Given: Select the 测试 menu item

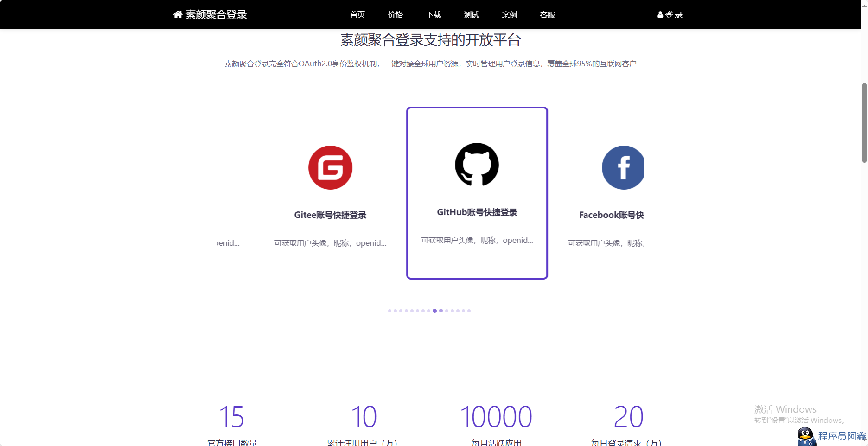Looking at the screenshot, I should click(x=472, y=14).
